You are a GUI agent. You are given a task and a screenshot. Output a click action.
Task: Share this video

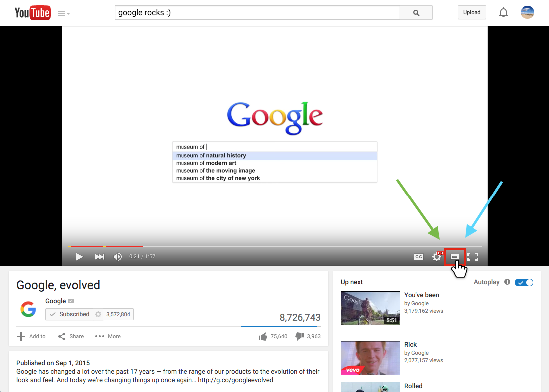[x=71, y=336]
